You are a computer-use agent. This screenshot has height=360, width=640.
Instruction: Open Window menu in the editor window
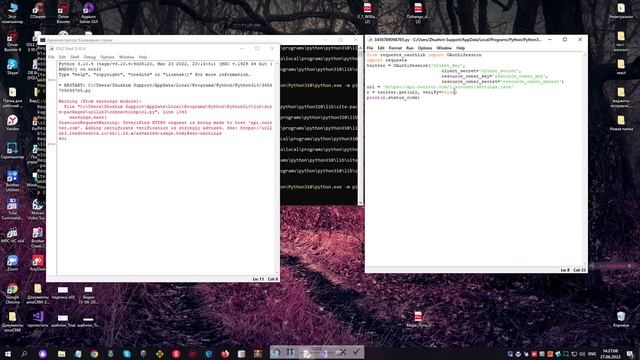pos(444,48)
